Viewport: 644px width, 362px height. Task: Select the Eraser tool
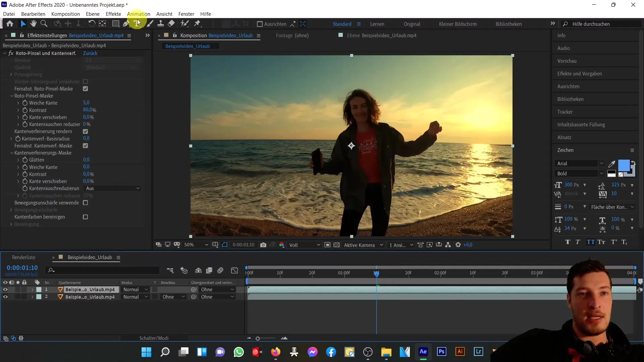tap(171, 23)
